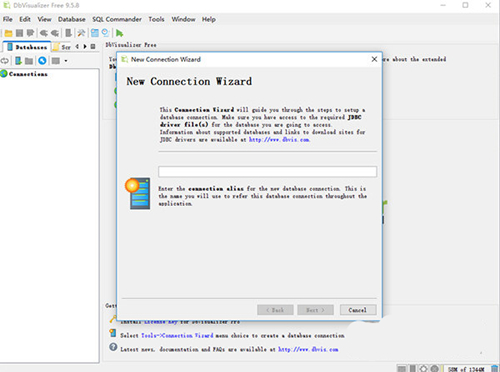
Task: Click the Cancel button in wizard
Action: [x=358, y=310]
